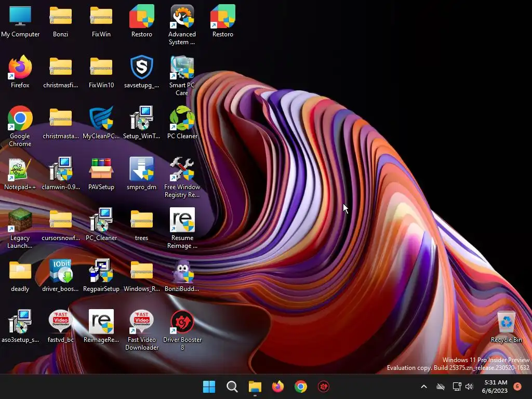Image resolution: width=532 pixels, height=399 pixels.
Task: Open the Windows Start menu
Action: [209, 387]
